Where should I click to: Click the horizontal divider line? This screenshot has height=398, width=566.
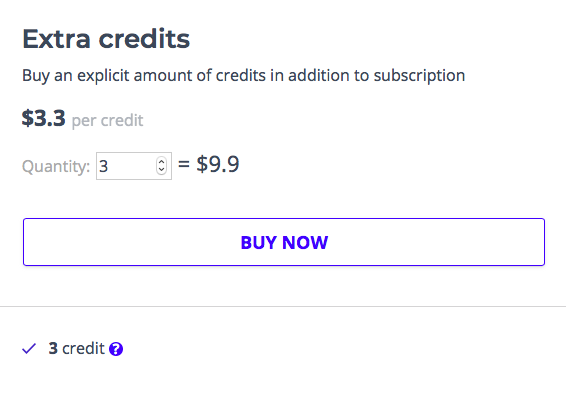tap(283, 307)
